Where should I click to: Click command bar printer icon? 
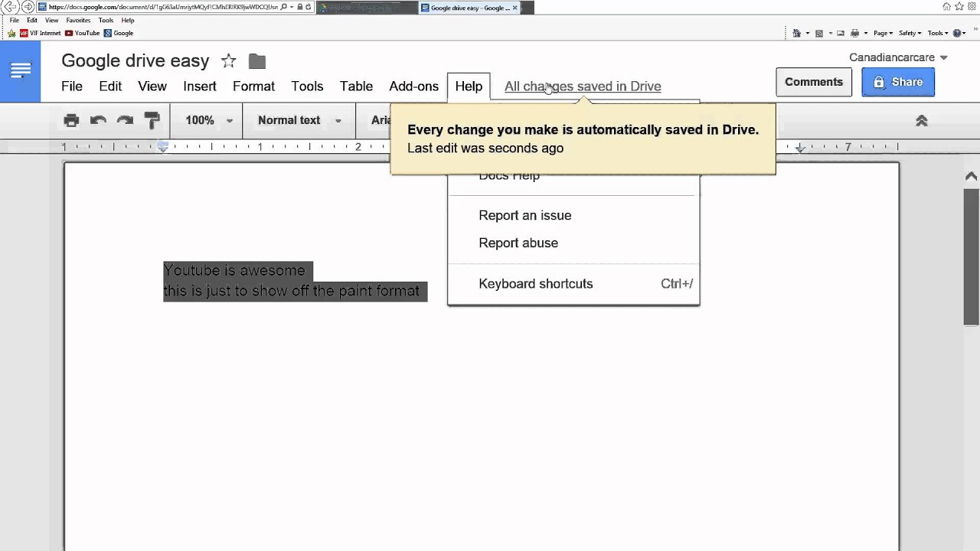pyautogui.click(x=854, y=33)
